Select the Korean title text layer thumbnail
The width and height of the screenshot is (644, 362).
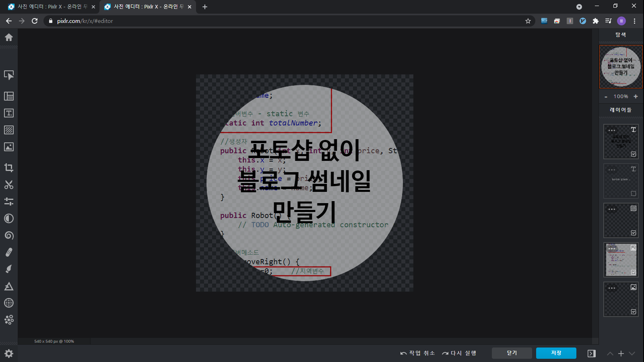(621, 142)
